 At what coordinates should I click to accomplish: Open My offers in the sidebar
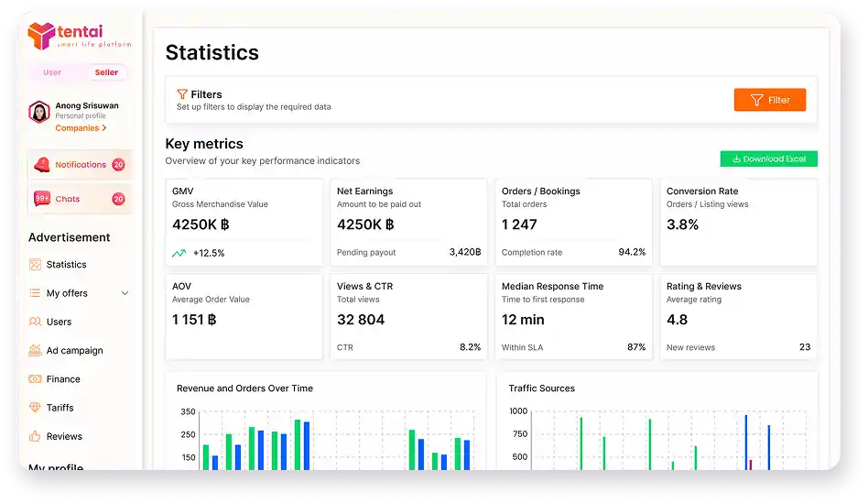pos(67,293)
